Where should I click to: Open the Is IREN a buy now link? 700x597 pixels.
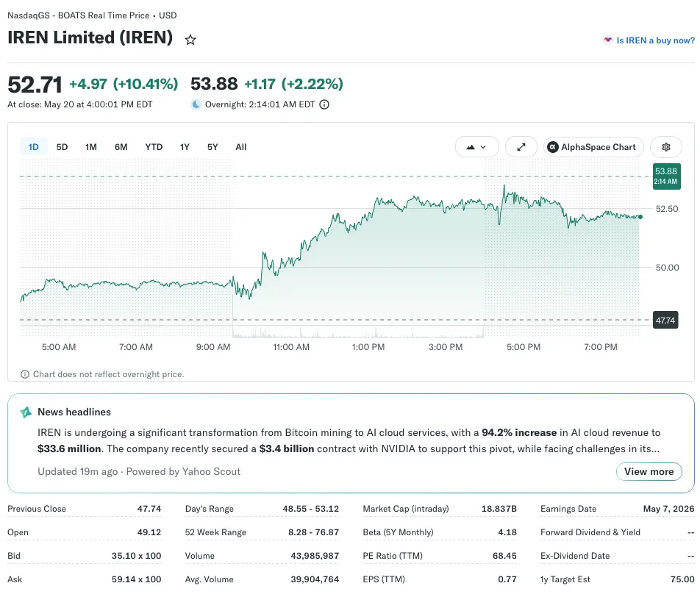click(655, 40)
